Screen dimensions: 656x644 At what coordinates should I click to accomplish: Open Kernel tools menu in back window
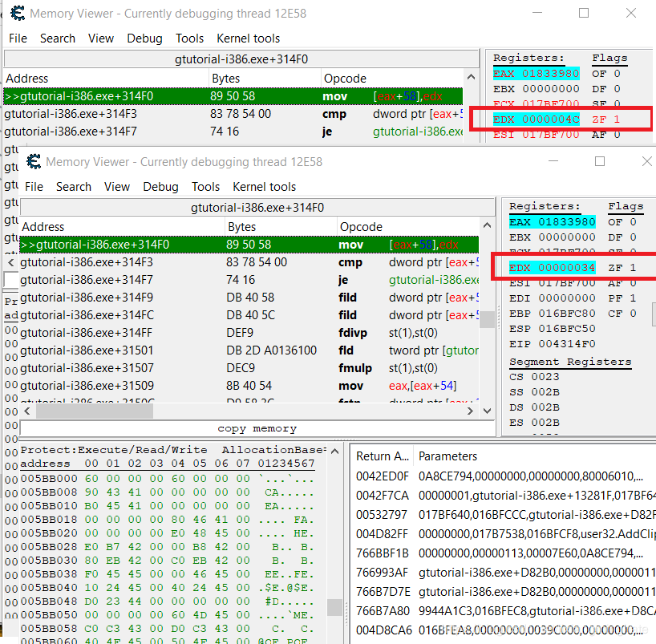[248, 38]
